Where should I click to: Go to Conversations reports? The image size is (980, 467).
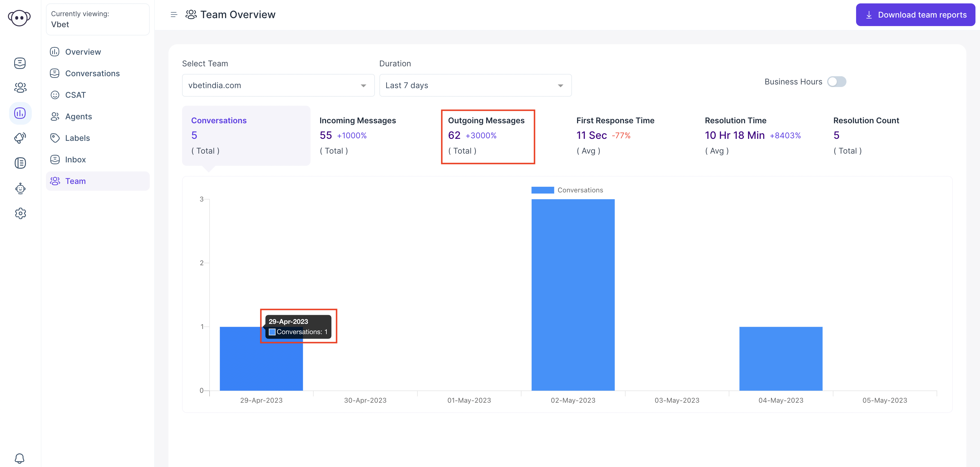[98, 73]
